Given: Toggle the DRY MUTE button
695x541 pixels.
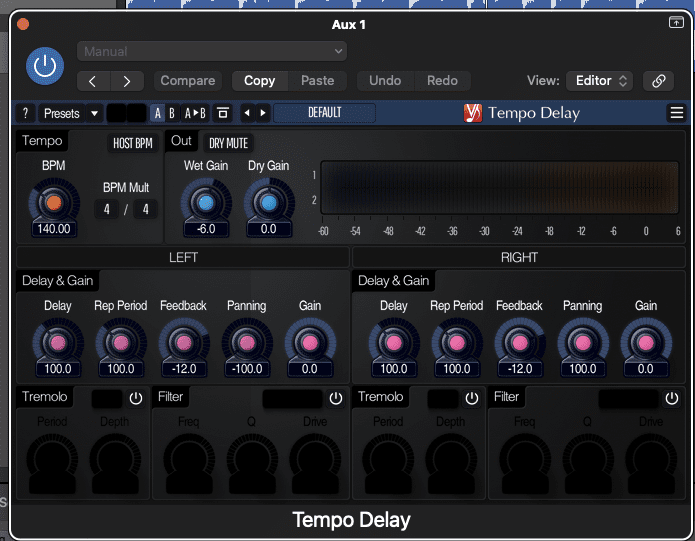Looking at the screenshot, I should tap(228, 143).
